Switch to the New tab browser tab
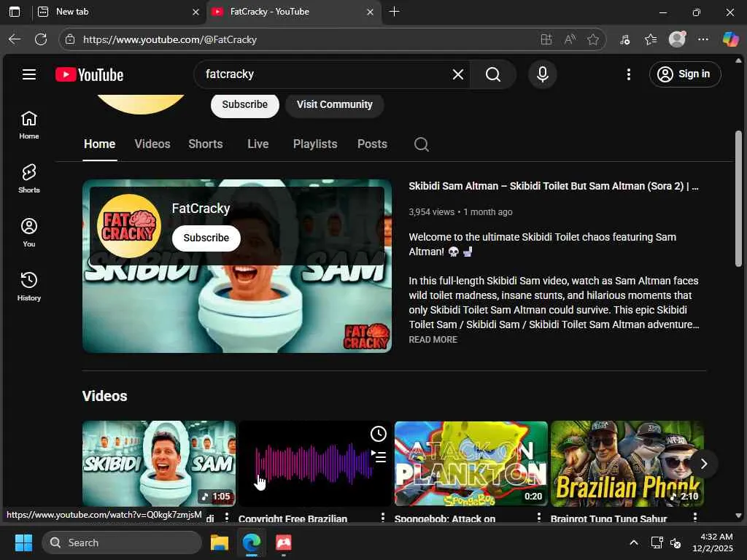 [x=117, y=12]
